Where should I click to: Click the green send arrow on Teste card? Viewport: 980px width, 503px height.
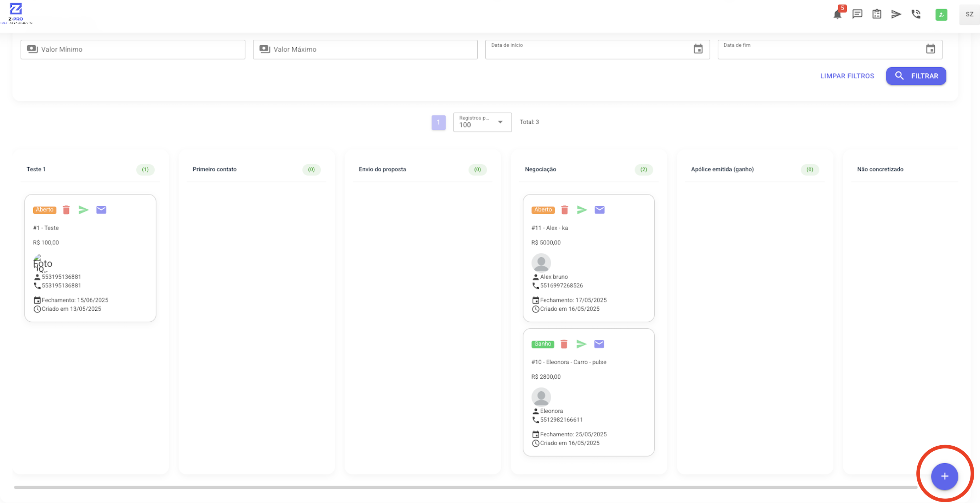[83, 210]
